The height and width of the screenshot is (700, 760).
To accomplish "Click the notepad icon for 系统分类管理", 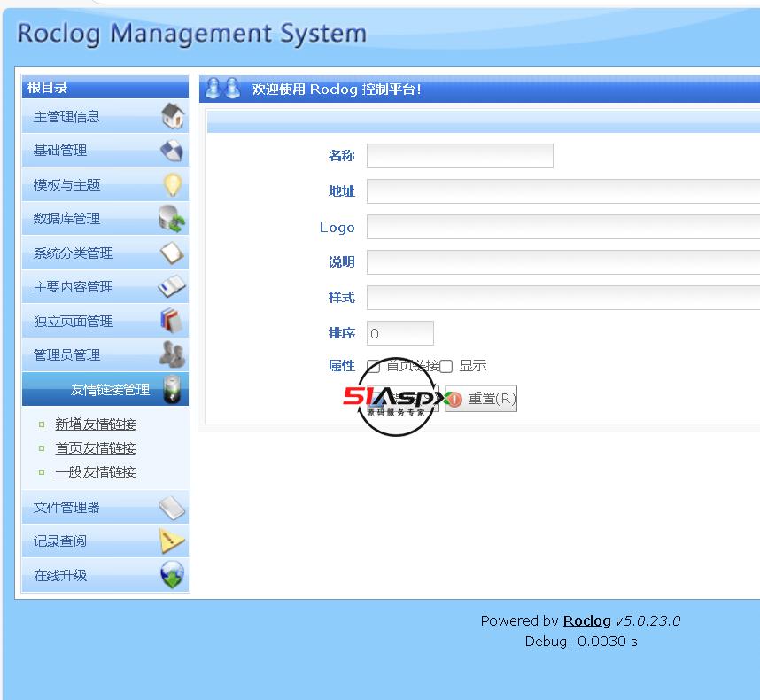I will pos(172,253).
